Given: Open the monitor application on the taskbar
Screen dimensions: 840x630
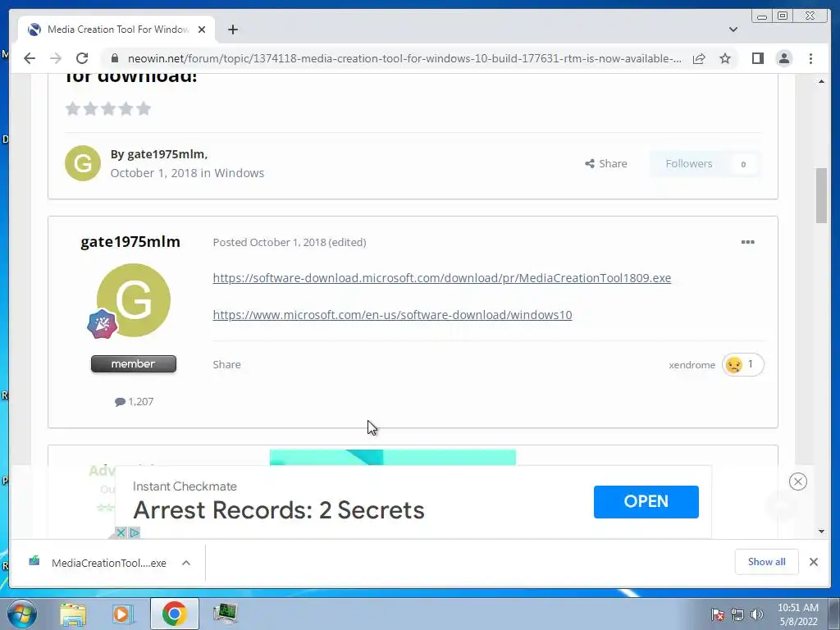Looking at the screenshot, I should point(225,614).
